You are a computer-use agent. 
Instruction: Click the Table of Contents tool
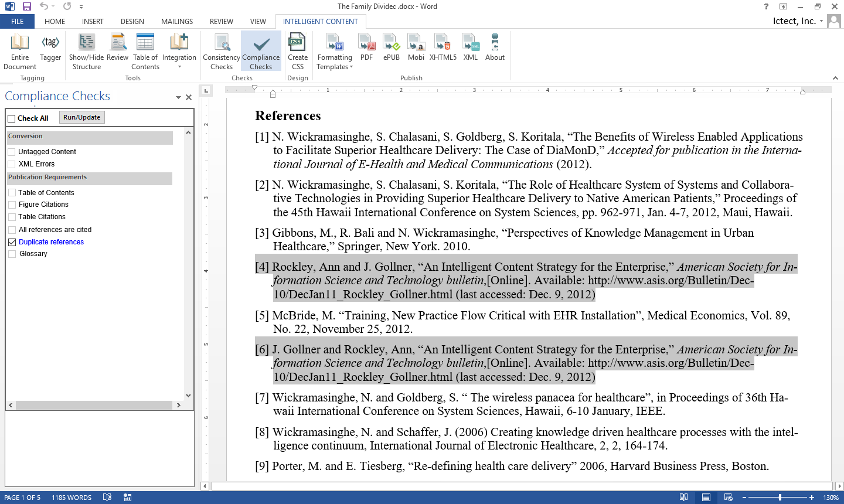pyautogui.click(x=145, y=51)
